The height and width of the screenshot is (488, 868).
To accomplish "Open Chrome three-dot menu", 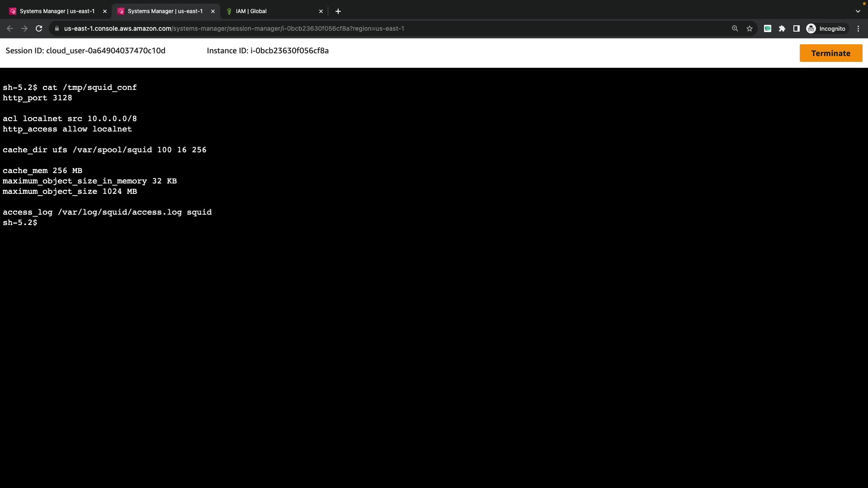I will [859, 28].
